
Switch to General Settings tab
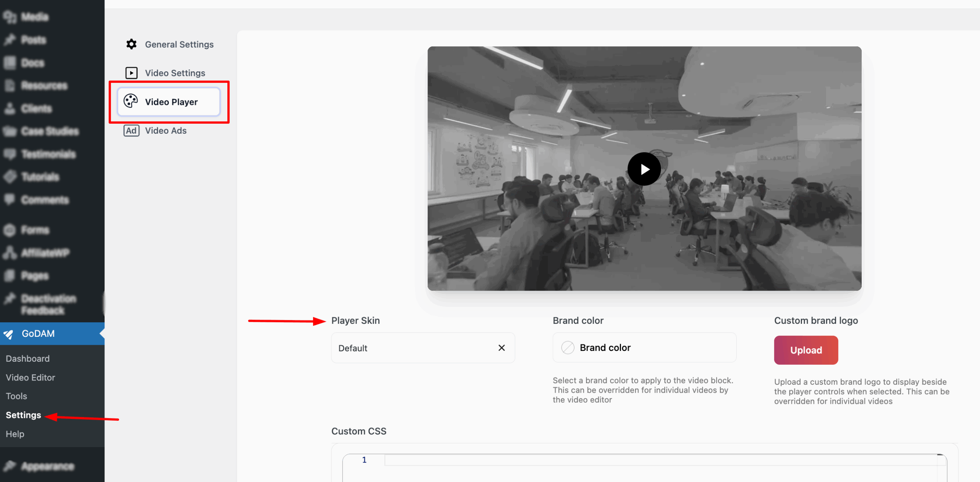tap(179, 44)
